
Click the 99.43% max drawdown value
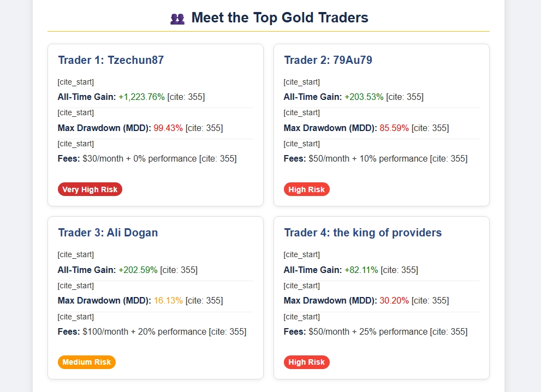(168, 128)
